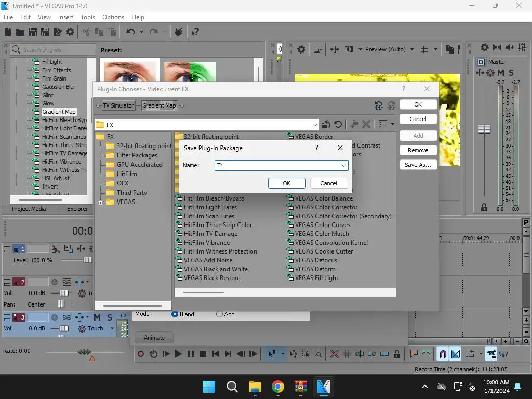The width and height of the screenshot is (532, 399).
Task: Click the Save As... button in Plug-In Chooser
Action: [418, 165]
